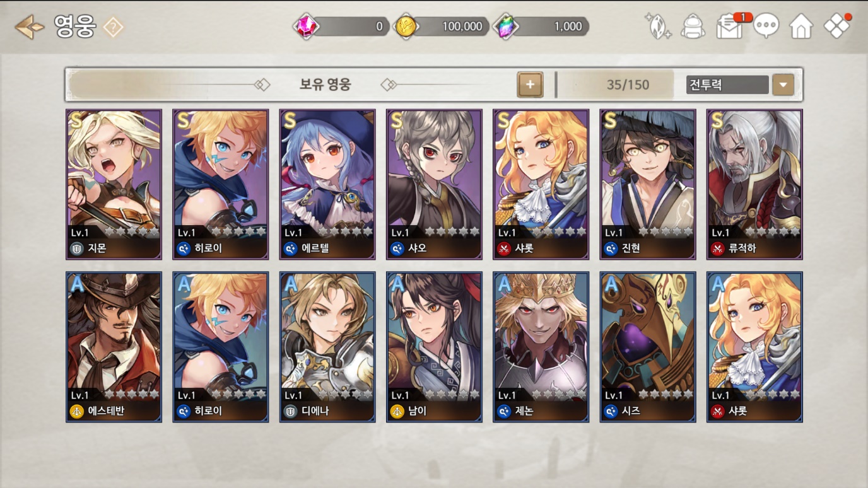Open the question mark help icon
This screenshot has height=488, width=868.
click(x=113, y=27)
